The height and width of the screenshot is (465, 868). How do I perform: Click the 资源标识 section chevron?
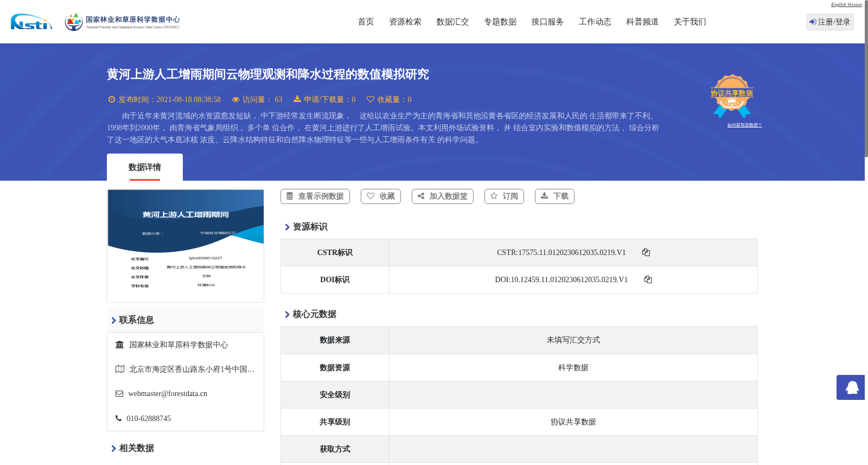point(287,227)
